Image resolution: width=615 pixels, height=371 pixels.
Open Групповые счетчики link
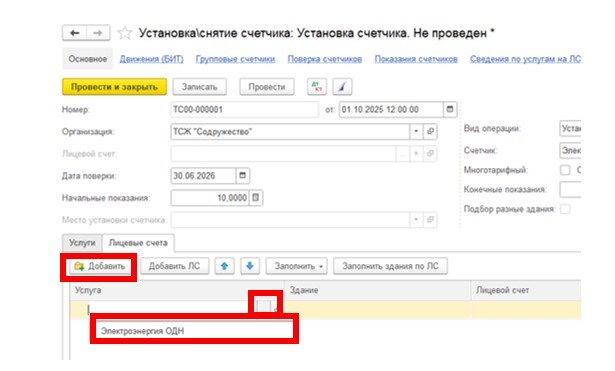point(235,59)
